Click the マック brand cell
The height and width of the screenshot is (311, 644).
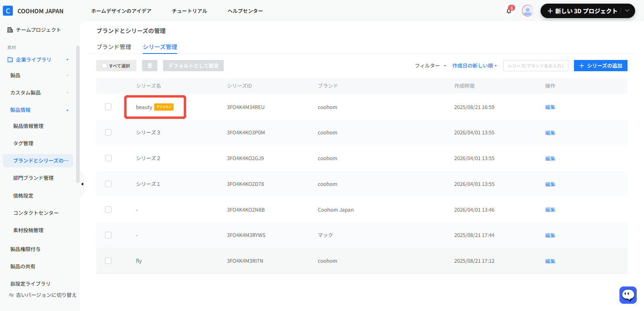pyautogui.click(x=325, y=235)
